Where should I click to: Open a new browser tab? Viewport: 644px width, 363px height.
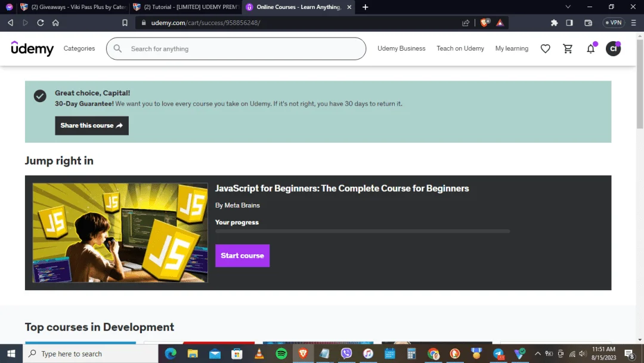365,7
